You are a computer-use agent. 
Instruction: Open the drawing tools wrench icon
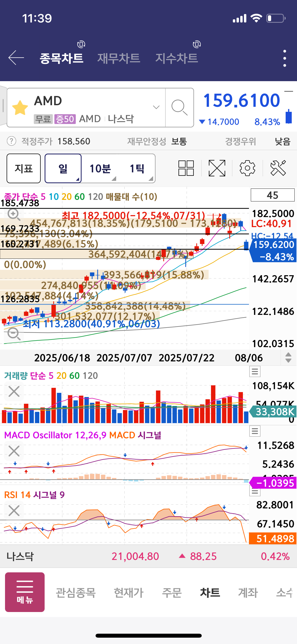click(x=278, y=168)
